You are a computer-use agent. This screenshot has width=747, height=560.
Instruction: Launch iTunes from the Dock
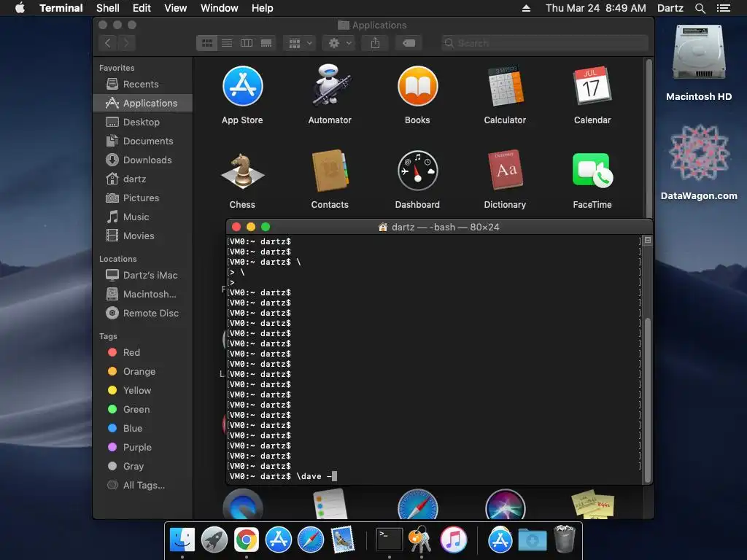(454, 540)
